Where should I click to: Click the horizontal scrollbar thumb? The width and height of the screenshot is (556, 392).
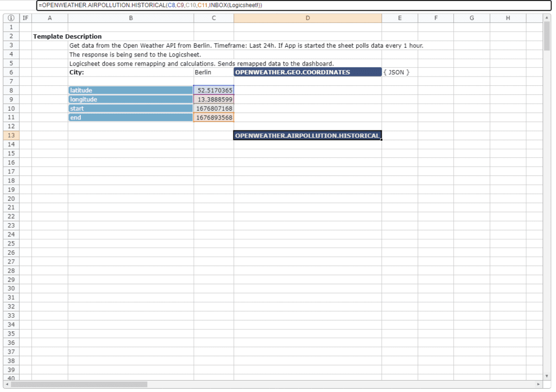(x=79, y=384)
